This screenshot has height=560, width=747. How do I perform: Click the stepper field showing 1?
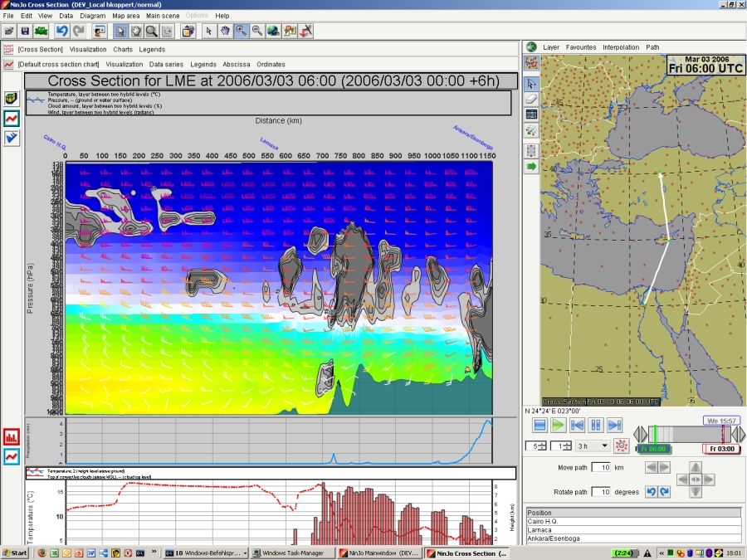561,446
